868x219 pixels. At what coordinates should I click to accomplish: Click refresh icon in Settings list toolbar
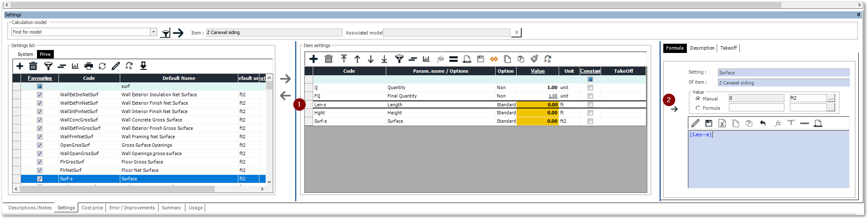[x=102, y=66]
